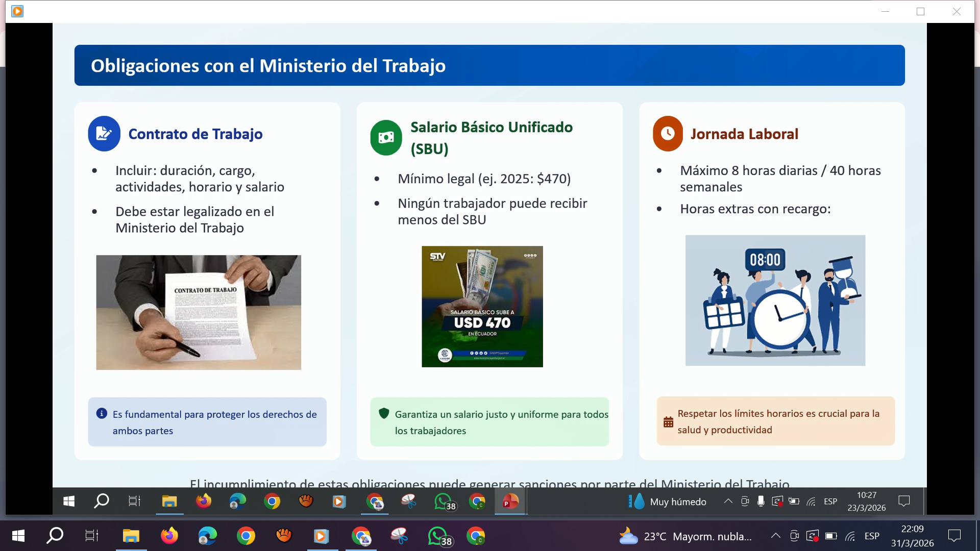Expand hidden tray icons next to 23°C weather
This screenshot has width=980, height=551.
775,536
